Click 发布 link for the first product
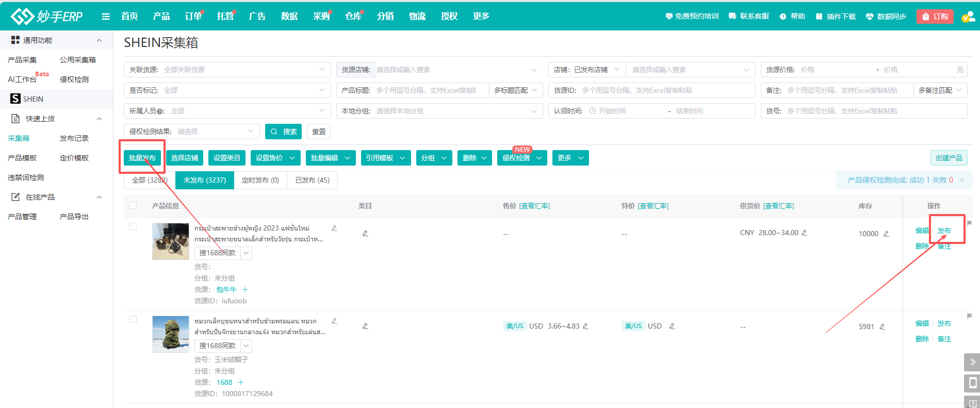This screenshot has height=408, width=980. [944, 231]
